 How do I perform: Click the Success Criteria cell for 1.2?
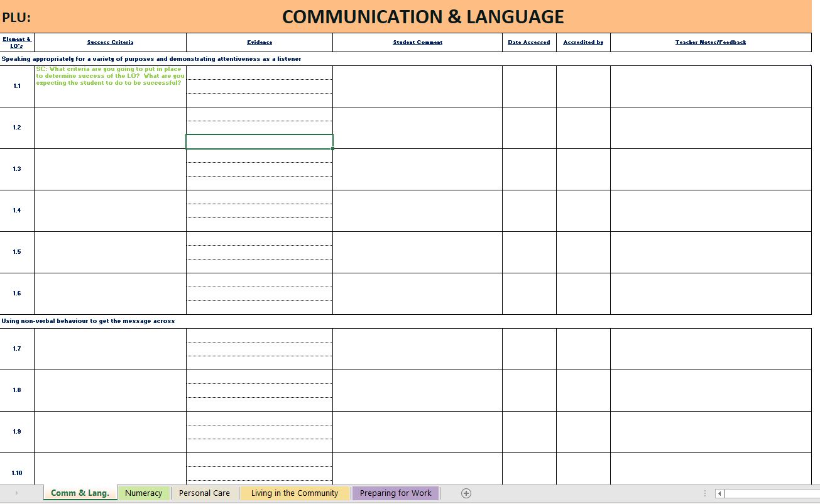[110, 128]
